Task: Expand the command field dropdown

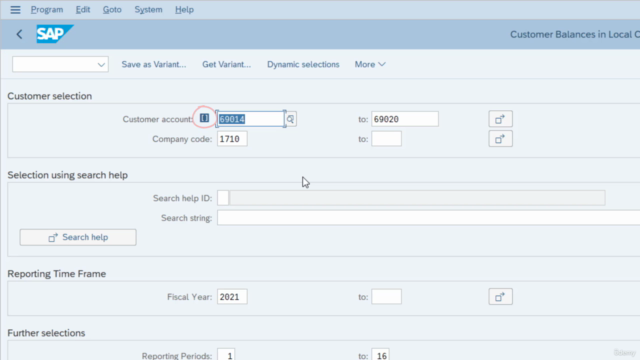Action: [x=101, y=64]
